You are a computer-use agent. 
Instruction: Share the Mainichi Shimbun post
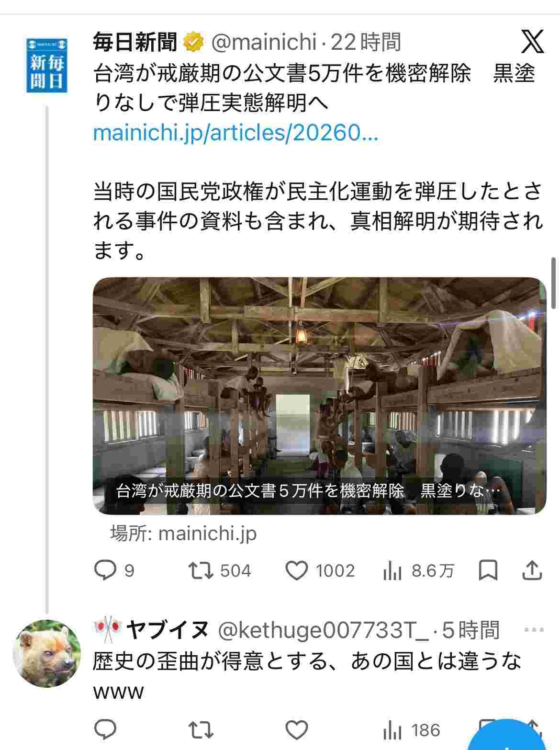pyautogui.click(x=532, y=570)
